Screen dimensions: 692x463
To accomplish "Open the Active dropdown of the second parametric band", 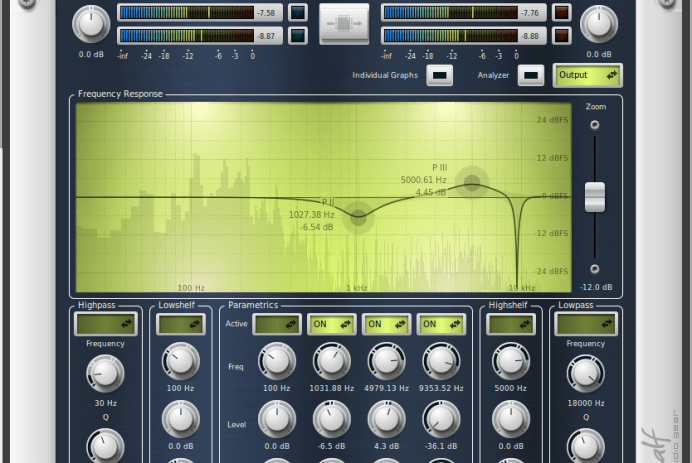I will click(332, 324).
